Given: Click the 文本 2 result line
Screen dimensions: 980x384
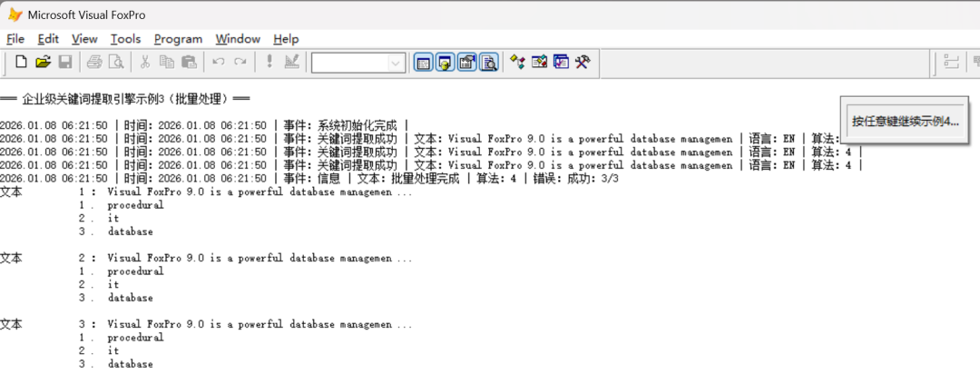Looking at the screenshot, I should [x=206, y=259].
